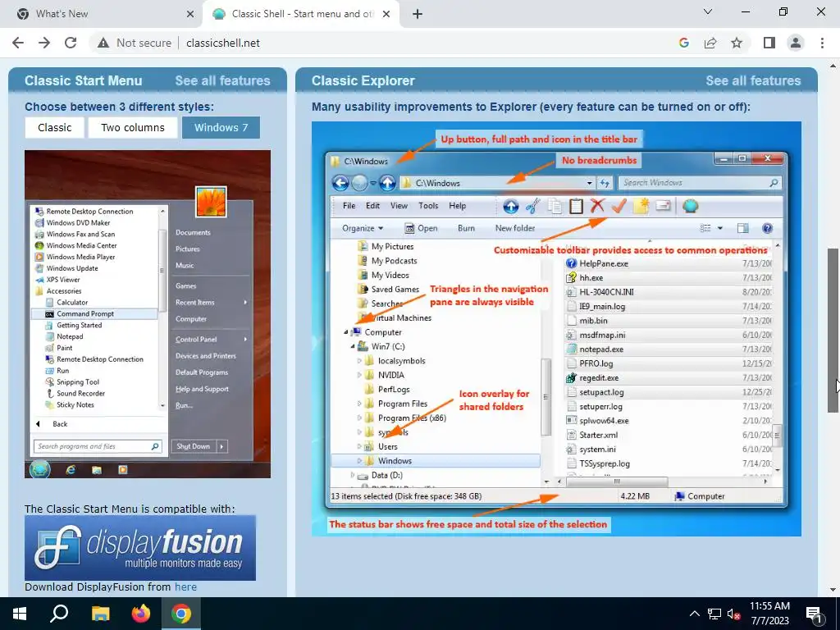Screen dimensions: 840x630
Task: Click the DisplayFusion banner
Action: click(140, 548)
